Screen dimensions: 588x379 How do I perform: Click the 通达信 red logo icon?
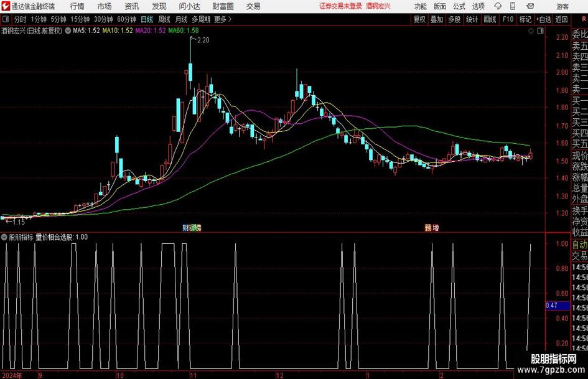click(x=6, y=6)
